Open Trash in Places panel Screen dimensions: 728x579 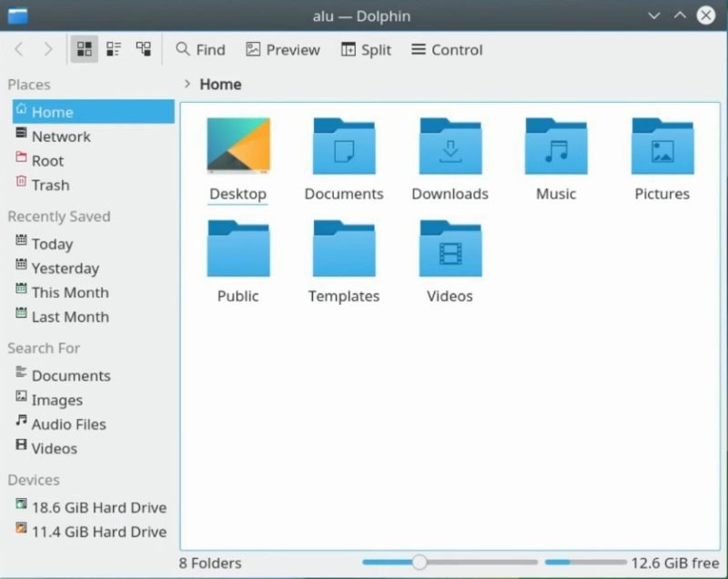(94, 185)
